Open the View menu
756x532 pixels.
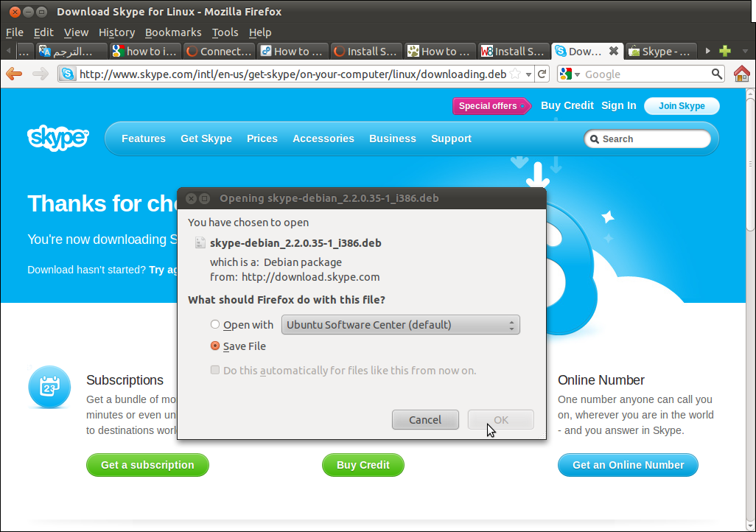pyautogui.click(x=76, y=32)
